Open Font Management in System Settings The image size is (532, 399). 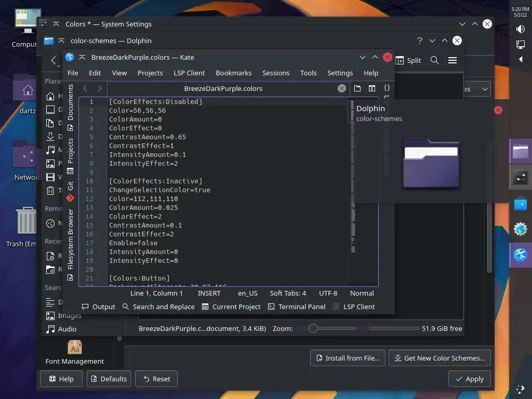75,353
